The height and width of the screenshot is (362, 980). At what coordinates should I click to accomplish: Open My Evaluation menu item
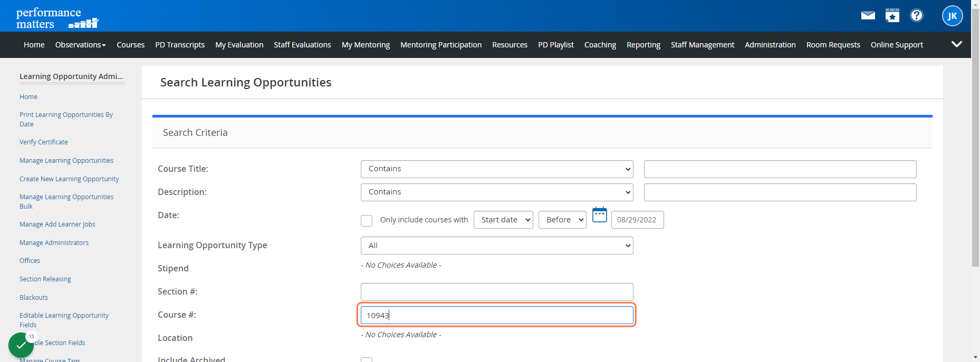(239, 45)
